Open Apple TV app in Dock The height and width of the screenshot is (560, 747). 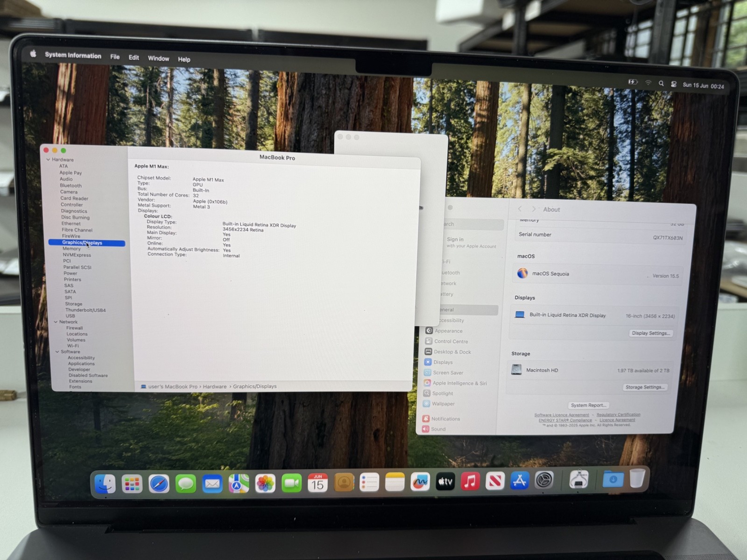(445, 481)
